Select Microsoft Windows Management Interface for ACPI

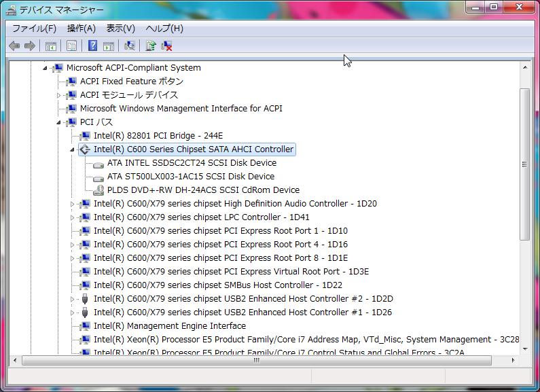[x=181, y=109]
